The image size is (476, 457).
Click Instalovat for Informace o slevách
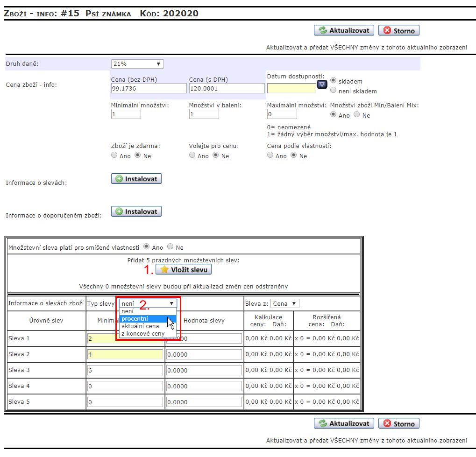[x=136, y=179]
